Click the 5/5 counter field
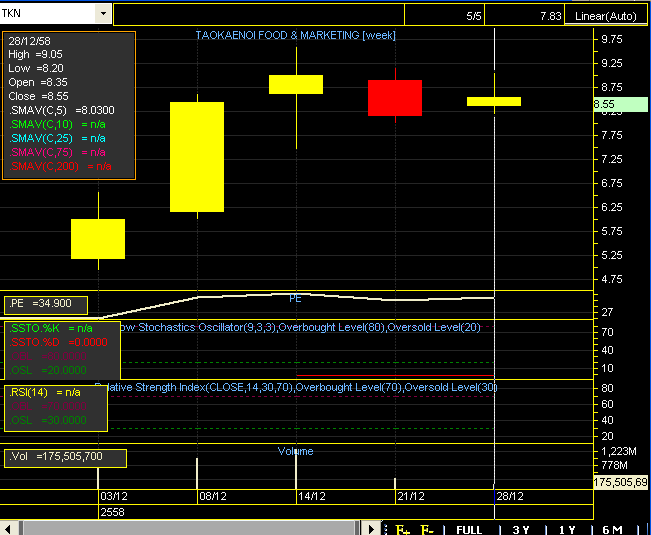Viewport: 651px width, 535px height. (x=444, y=16)
